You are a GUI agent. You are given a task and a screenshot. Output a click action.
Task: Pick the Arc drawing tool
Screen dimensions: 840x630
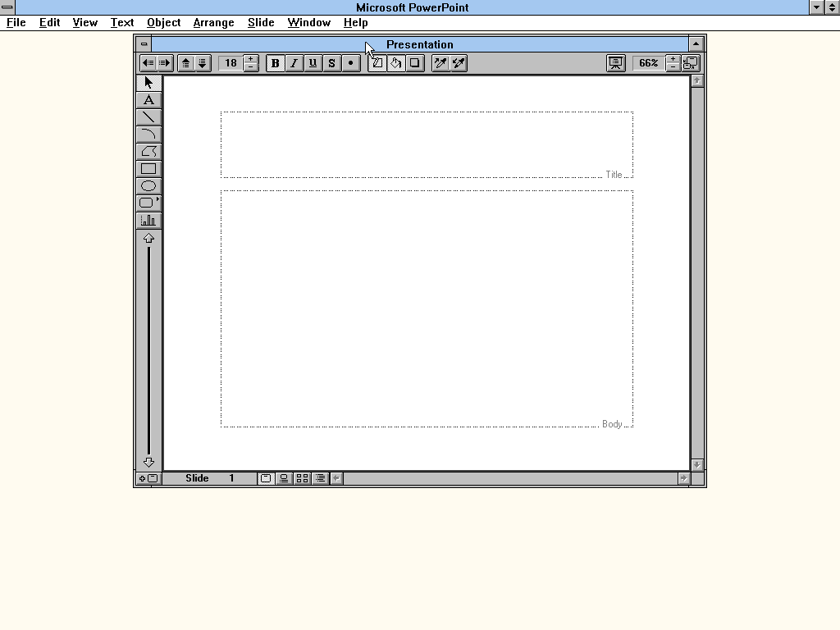(148, 134)
